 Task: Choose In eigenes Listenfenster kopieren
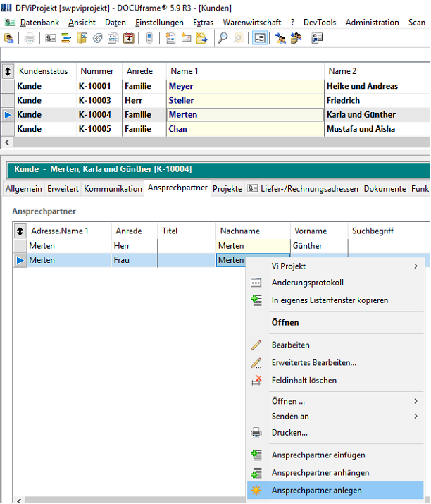tap(335, 300)
